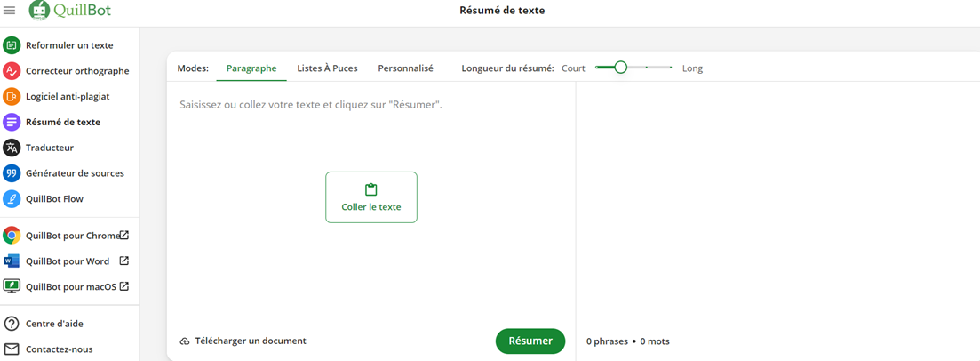Open Générateur de sources quote icon
This screenshot has width=980, height=361.
pyautogui.click(x=12, y=173)
